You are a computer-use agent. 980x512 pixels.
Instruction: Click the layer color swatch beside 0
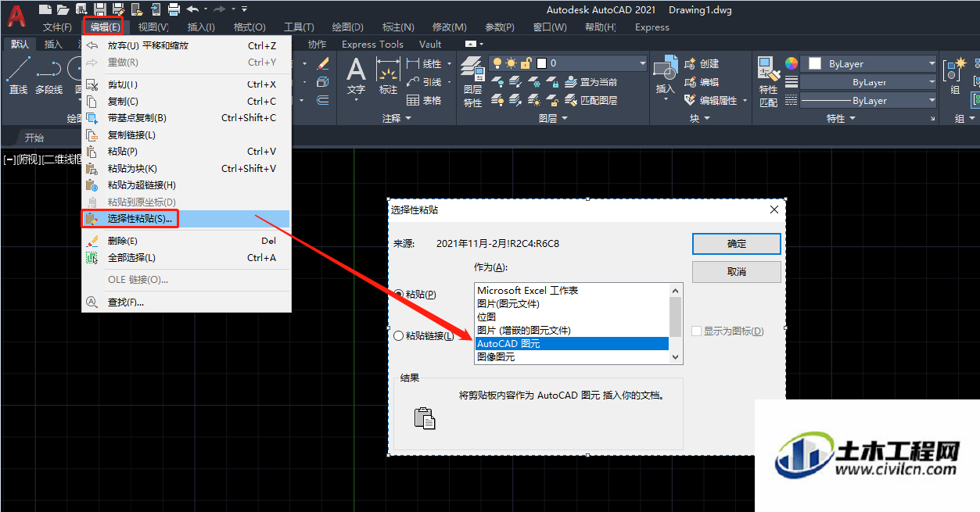(x=542, y=63)
